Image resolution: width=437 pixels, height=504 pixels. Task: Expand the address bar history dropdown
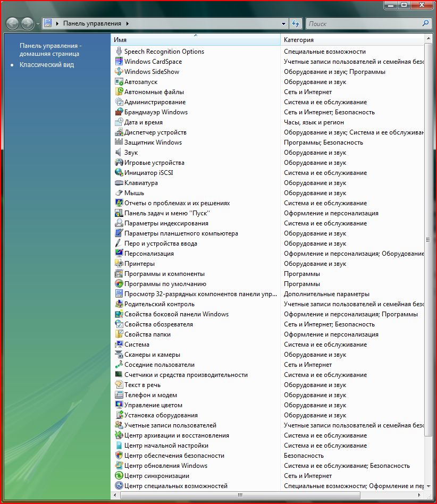pyautogui.click(x=284, y=23)
